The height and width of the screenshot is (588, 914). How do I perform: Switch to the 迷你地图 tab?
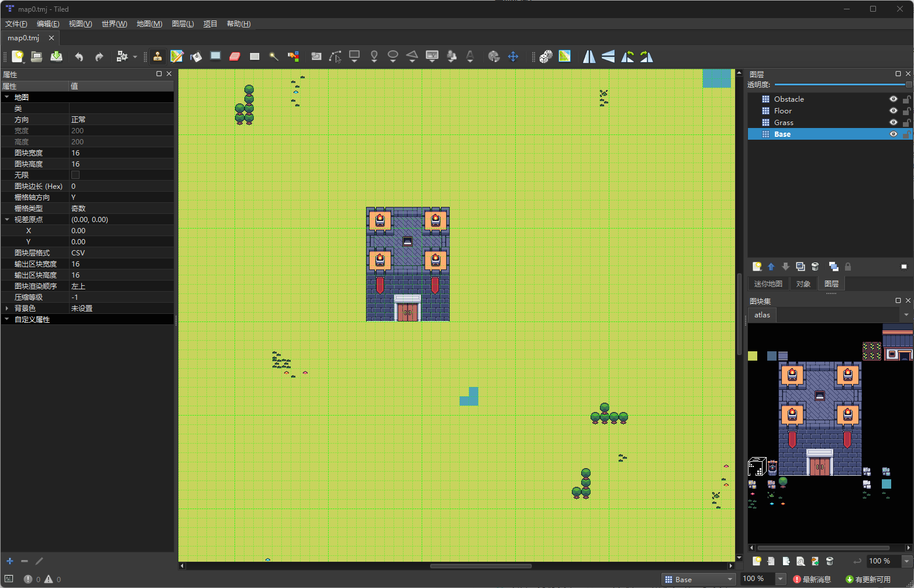(768, 283)
